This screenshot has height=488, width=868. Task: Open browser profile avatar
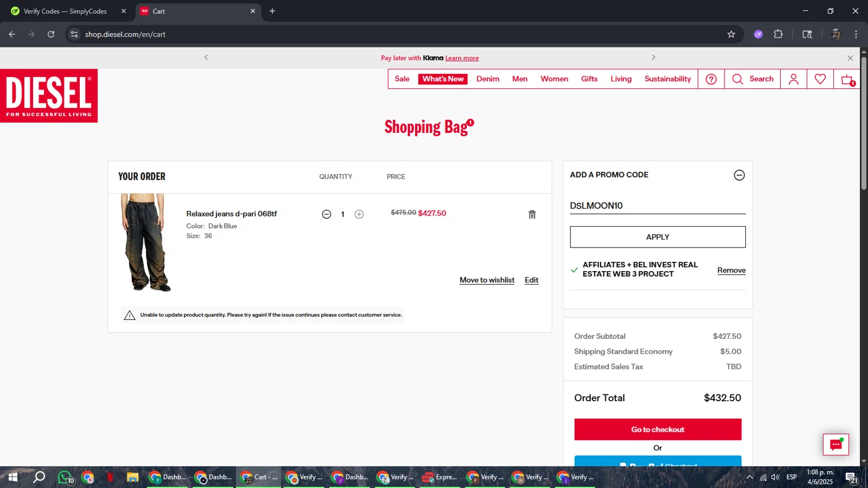[836, 34]
